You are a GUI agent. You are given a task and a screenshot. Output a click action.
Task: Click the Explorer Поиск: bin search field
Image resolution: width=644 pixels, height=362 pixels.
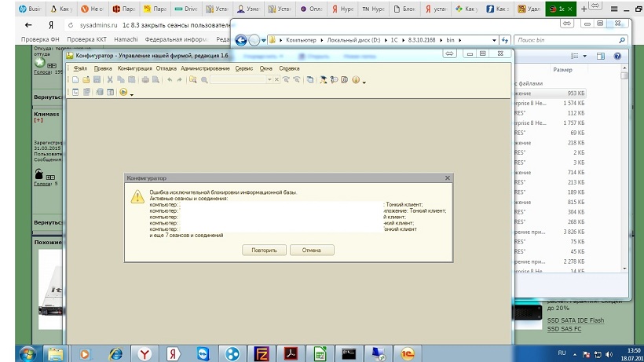(570, 40)
